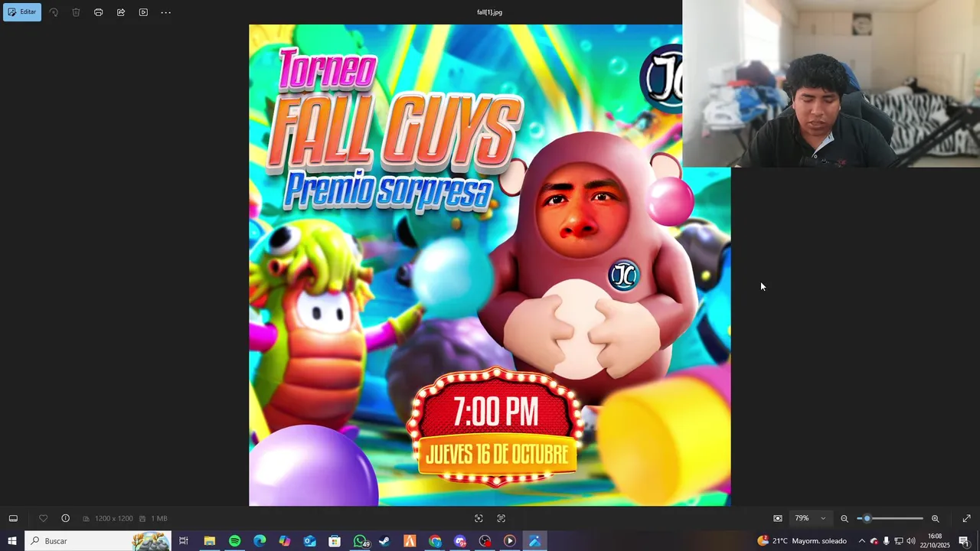Switch to the Photos app taskbar icon
Image resolution: width=980 pixels, height=551 pixels.
534,541
